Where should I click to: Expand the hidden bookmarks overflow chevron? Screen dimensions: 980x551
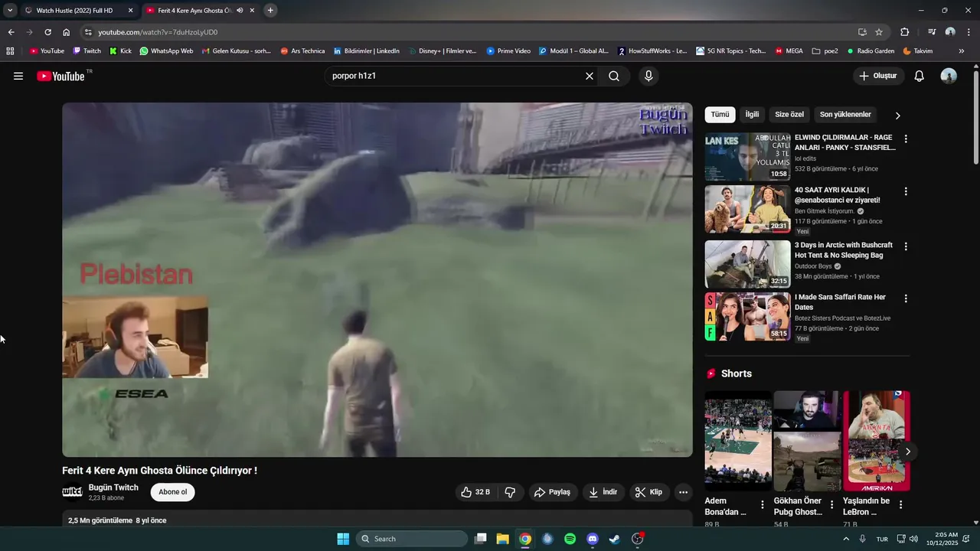click(961, 51)
